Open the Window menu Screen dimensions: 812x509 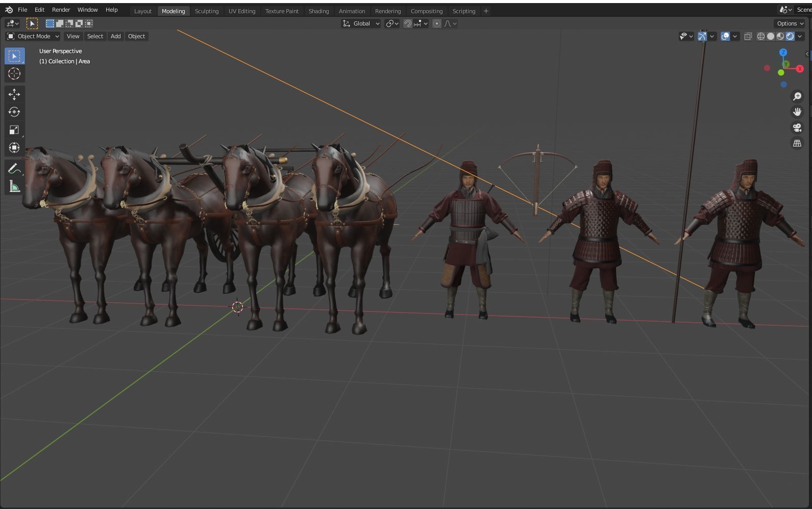coord(87,10)
